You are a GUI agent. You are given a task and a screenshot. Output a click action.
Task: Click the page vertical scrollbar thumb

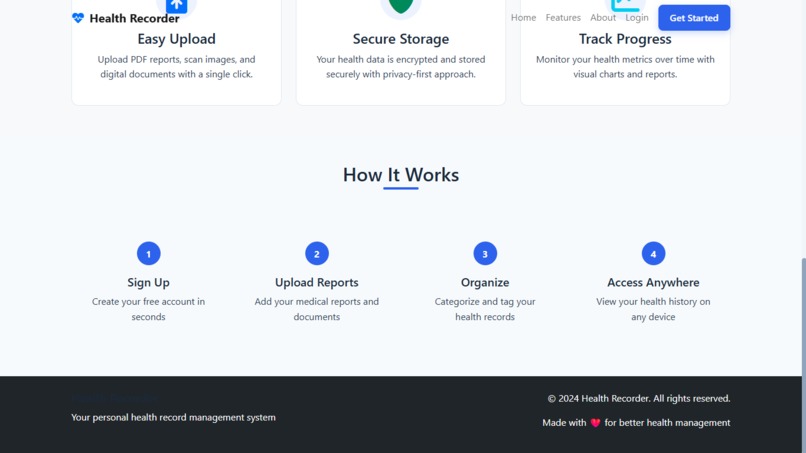(x=803, y=355)
